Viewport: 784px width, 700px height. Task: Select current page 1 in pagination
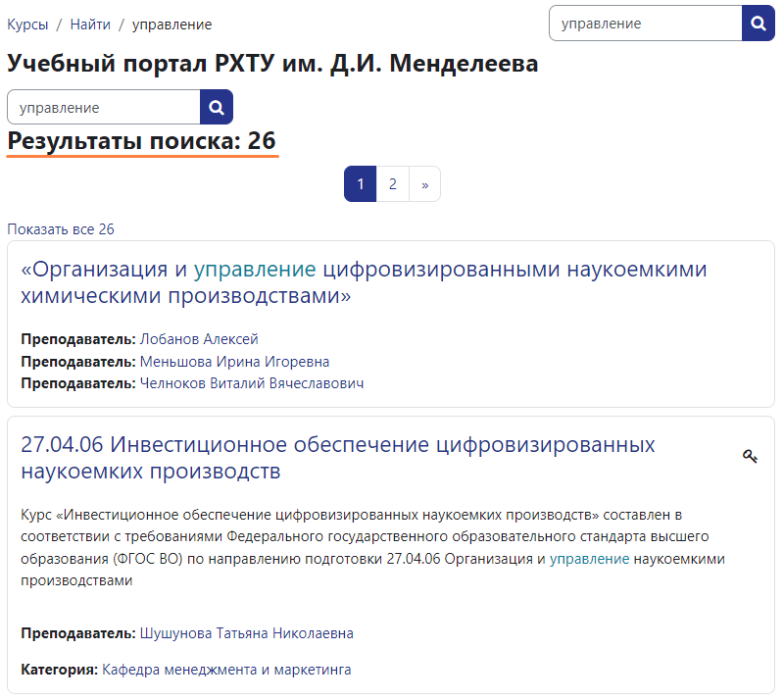coord(361,184)
